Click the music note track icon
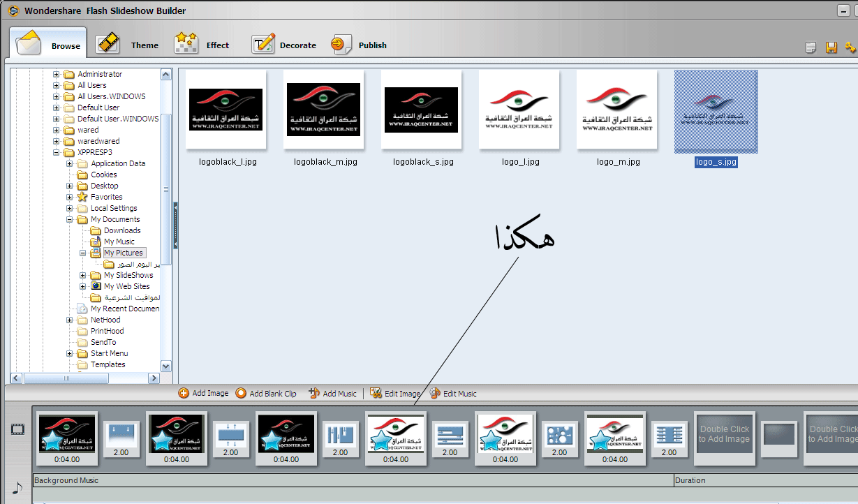 point(17,488)
